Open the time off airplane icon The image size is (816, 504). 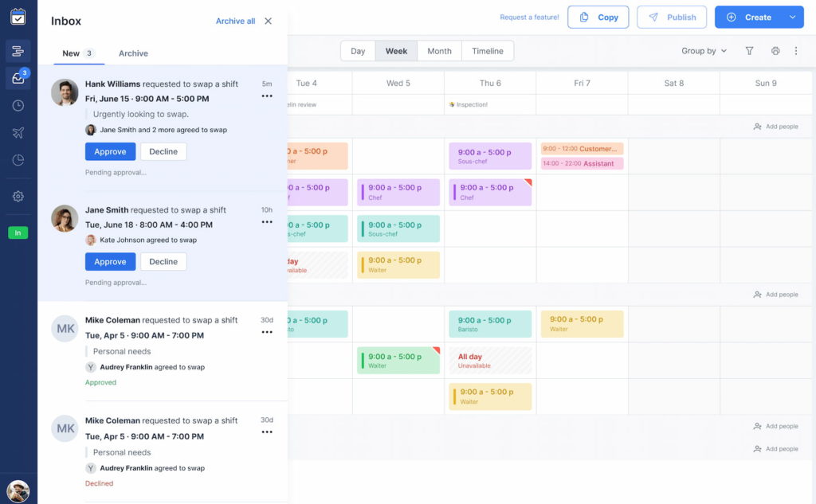pos(18,133)
